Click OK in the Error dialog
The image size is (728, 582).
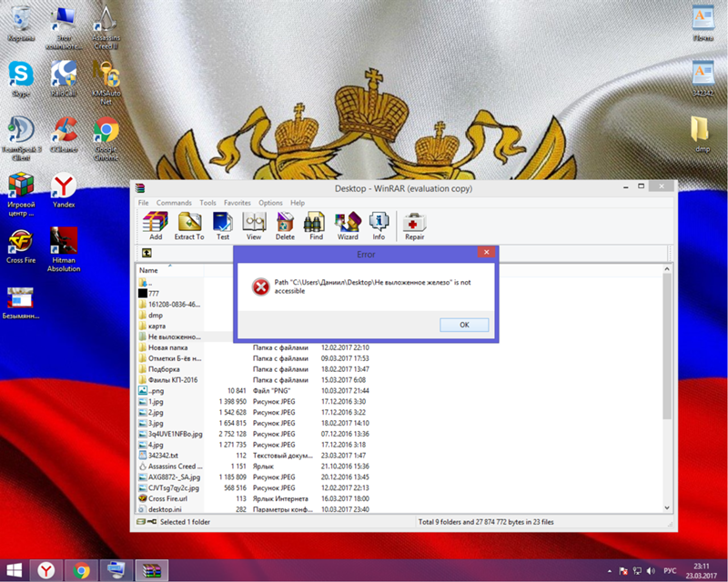(464, 325)
